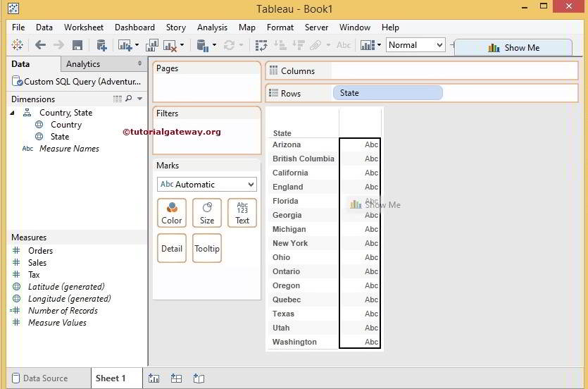This screenshot has width=588, height=389.
Task: Open the File menu
Action: tap(18, 27)
